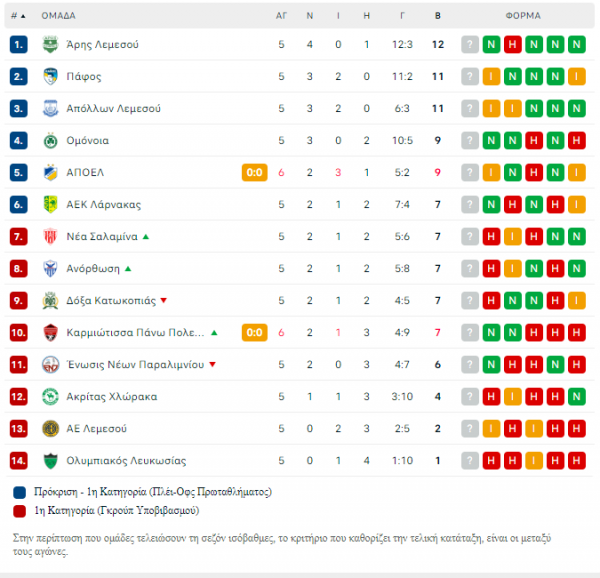Select the ΑΕΚ Λάρνακας crest
The image size is (600, 578).
pos(50,205)
